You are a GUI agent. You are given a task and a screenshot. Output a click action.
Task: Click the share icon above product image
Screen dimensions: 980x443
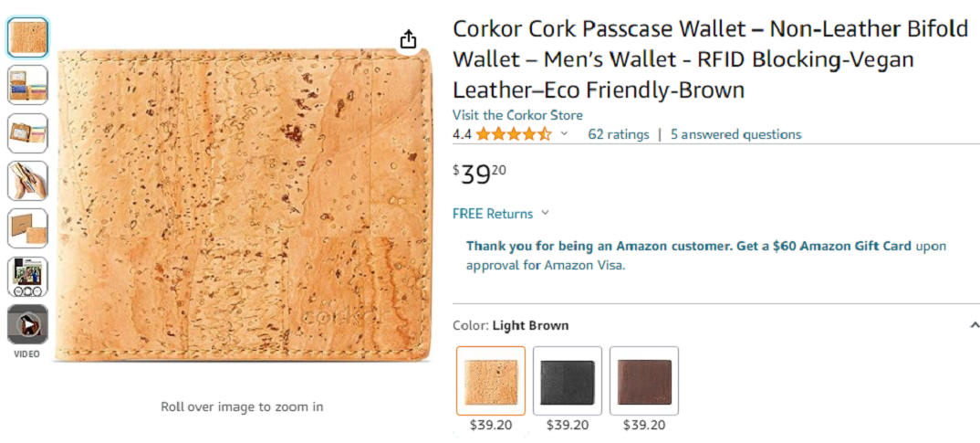click(408, 38)
